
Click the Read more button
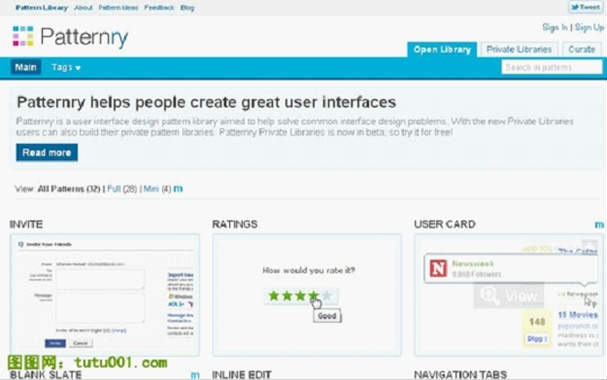[x=47, y=152]
